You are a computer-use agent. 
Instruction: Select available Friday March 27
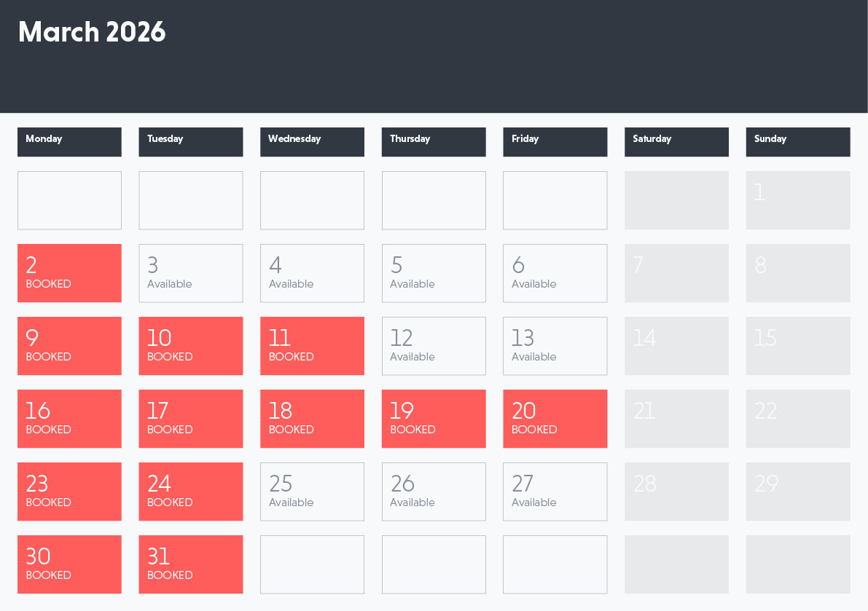(555, 492)
